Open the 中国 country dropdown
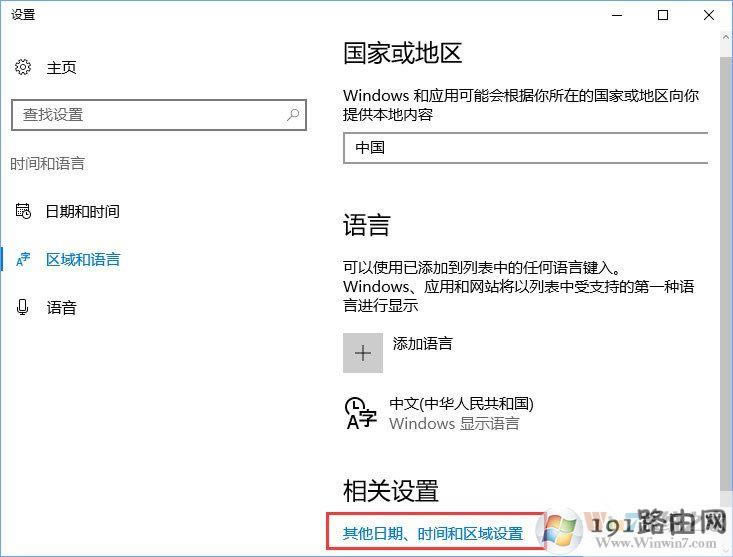The height and width of the screenshot is (557, 733). [x=525, y=148]
